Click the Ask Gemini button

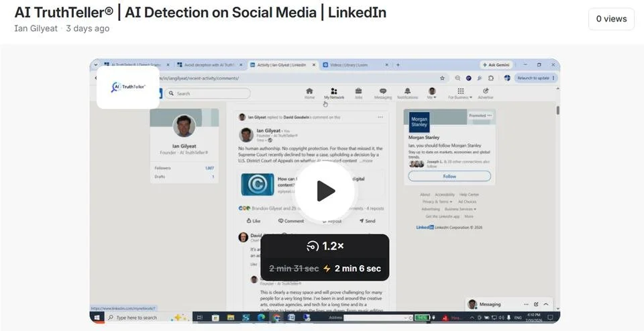(496, 65)
